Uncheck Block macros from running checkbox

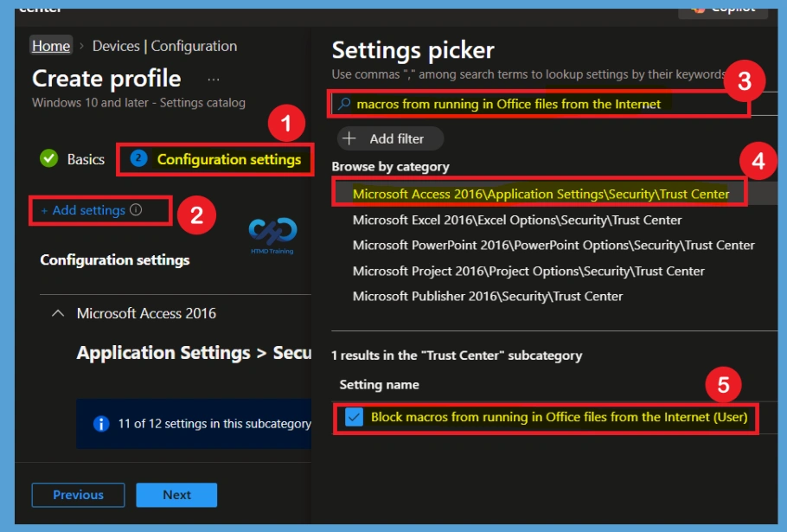click(355, 417)
